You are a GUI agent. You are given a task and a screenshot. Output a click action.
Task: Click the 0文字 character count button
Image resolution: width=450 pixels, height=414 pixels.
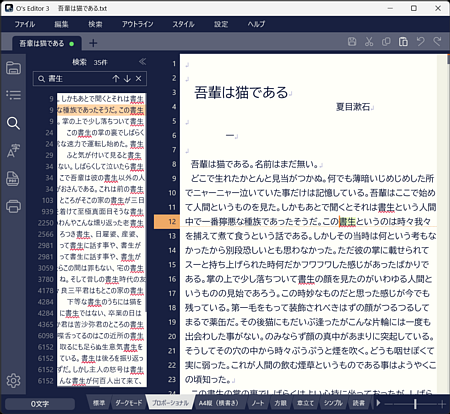(x=40, y=404)
